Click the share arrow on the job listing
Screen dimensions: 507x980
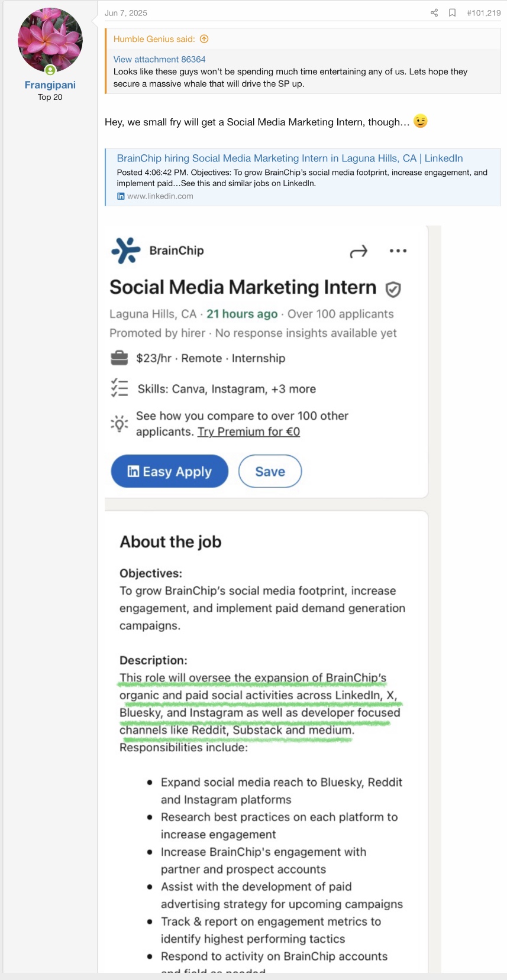(359, 252)
